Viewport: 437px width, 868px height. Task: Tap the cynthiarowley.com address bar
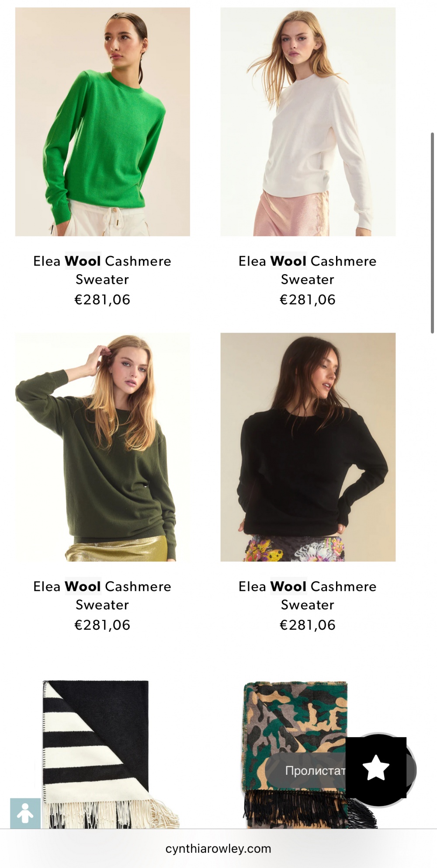(x=218, y=849)
